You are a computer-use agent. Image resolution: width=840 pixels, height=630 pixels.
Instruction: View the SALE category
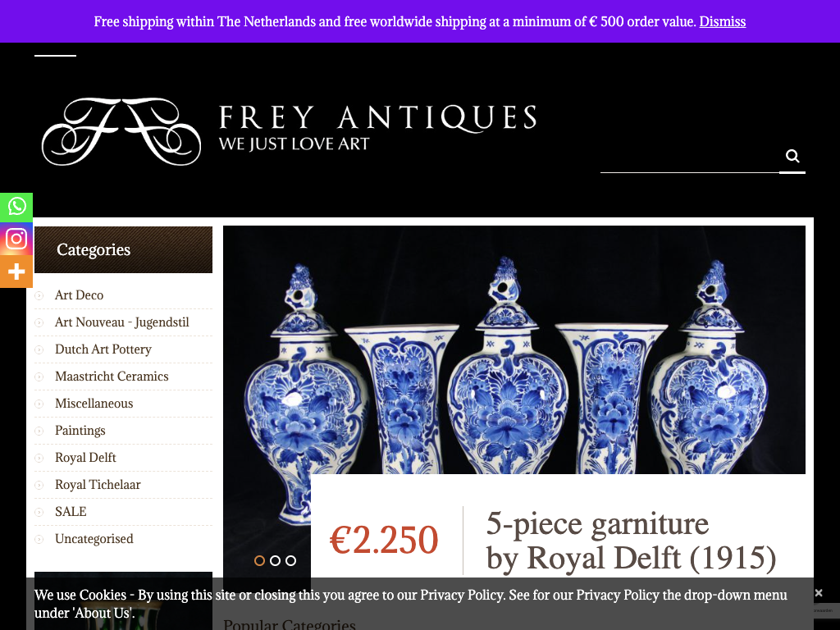pyautogui.click(x=71, y=512)
